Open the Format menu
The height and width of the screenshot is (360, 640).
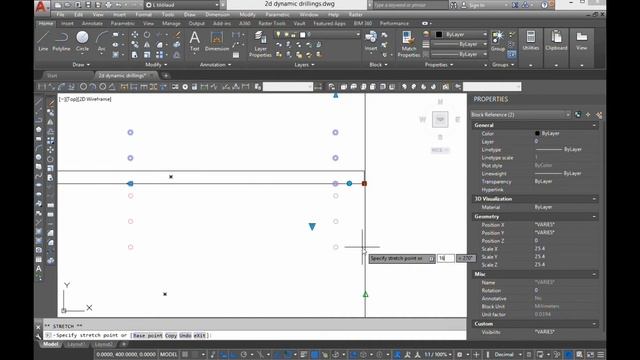[x=143, y=14]
